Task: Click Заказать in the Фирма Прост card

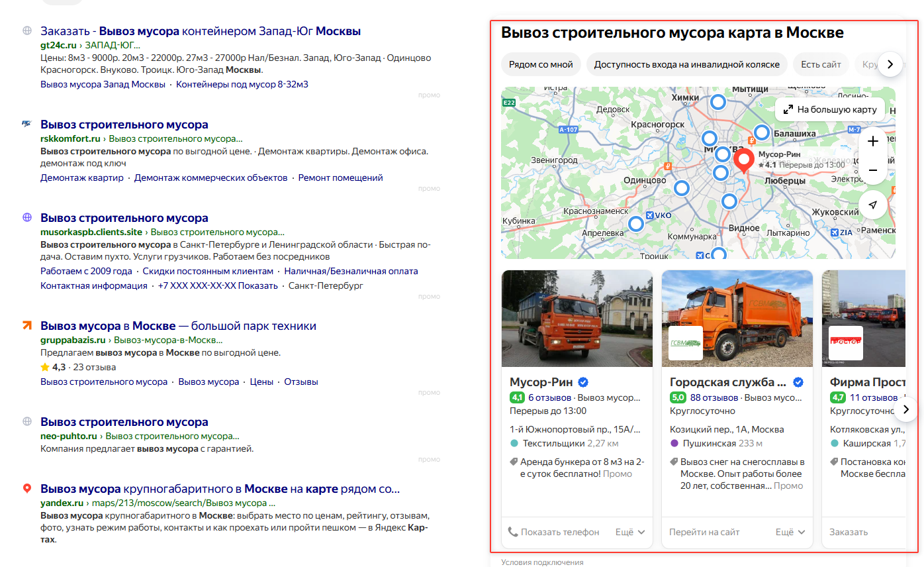Action: [849, 532]
